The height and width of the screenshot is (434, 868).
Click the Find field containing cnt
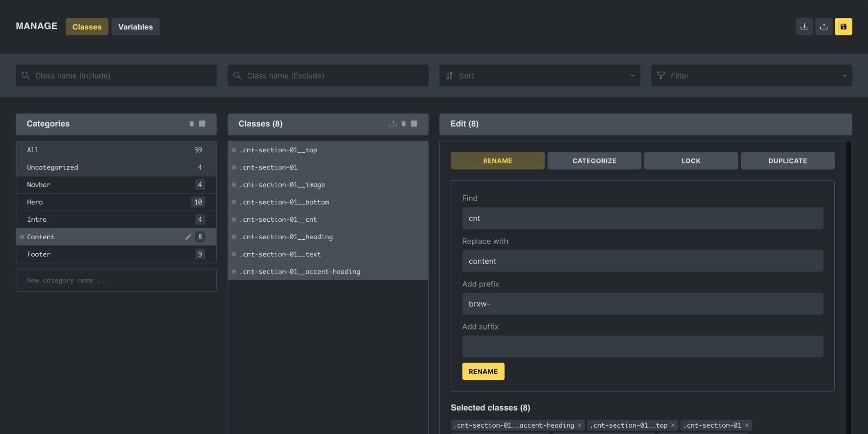642,218
